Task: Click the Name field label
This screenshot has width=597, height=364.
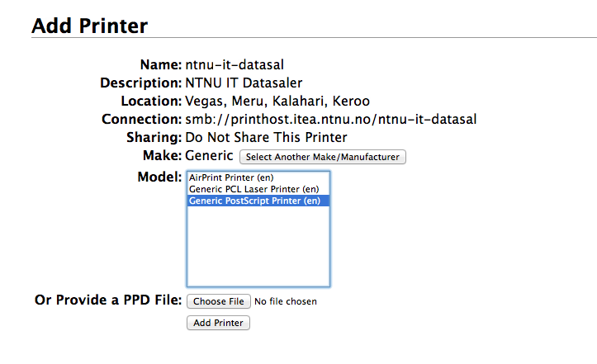Action: [161, 64]
